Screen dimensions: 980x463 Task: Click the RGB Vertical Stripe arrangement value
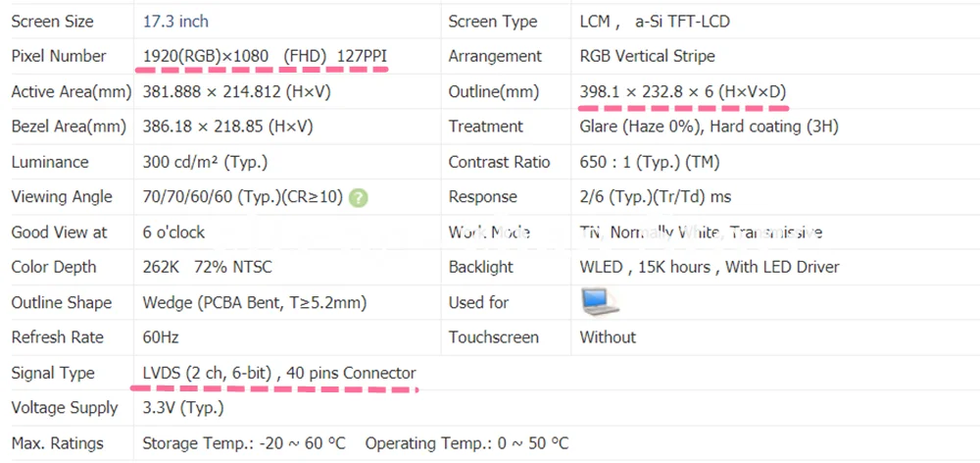647,56
